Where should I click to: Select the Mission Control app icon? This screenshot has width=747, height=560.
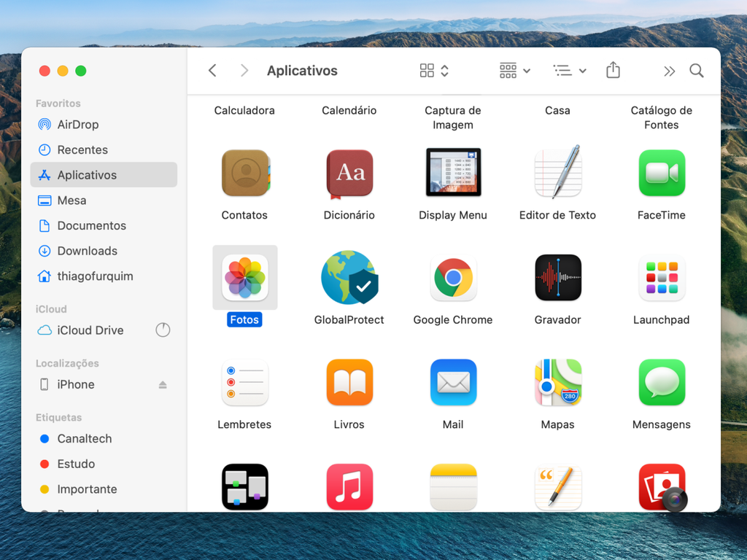point(245,486)
